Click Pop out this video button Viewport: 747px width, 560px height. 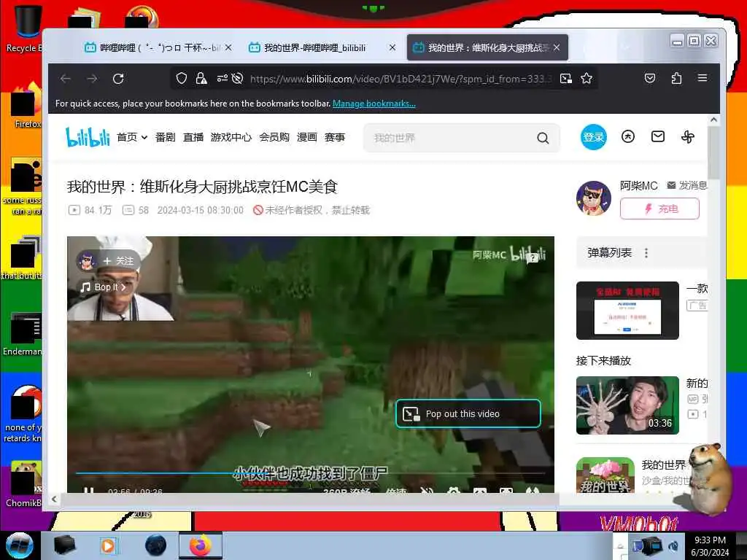[468, 414]
